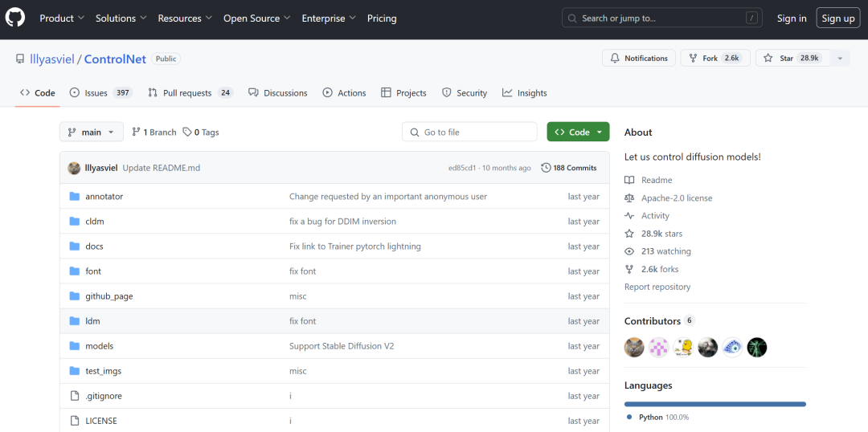Screen dimensions: 868x432
Task: Expand the Open Source dropdown menu
Action: [257, 18]
